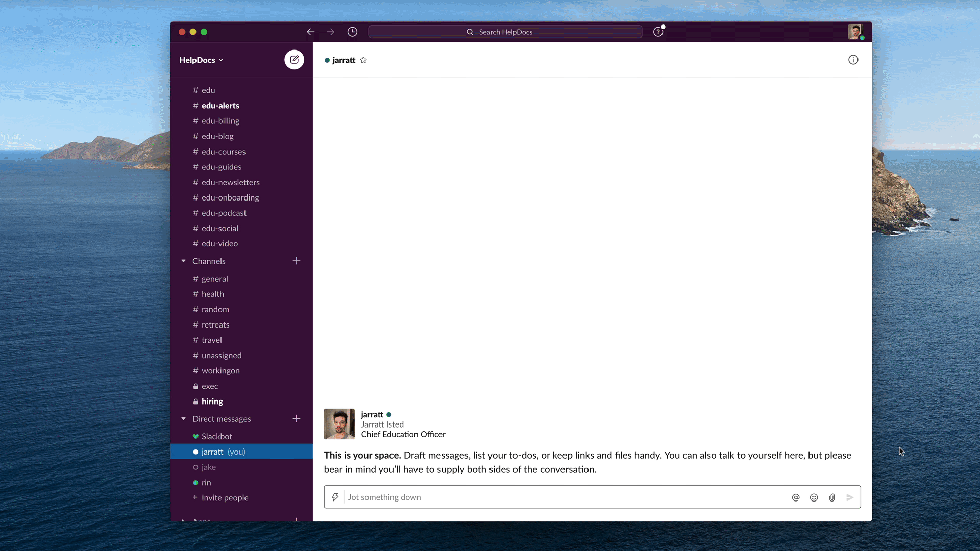Open the #edu-courses channel
Viewport: 980px width, 551px height.
point(242,151)
